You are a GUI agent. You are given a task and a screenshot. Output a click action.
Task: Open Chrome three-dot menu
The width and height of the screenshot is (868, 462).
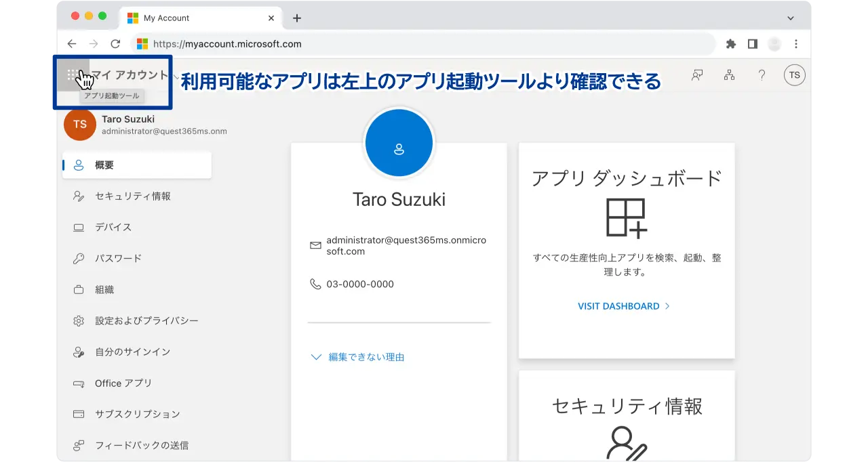click(x=796, y=44)
